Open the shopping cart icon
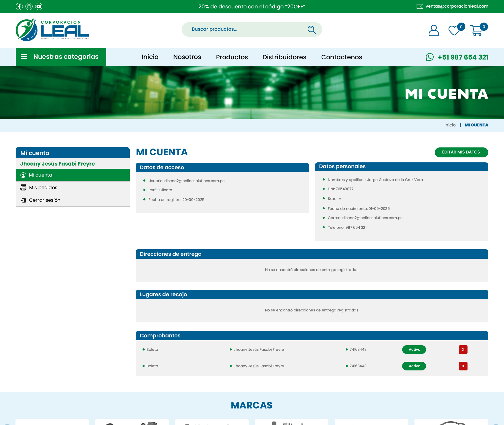The height and width of the screenshot is (425, 504). click(476, 30)
